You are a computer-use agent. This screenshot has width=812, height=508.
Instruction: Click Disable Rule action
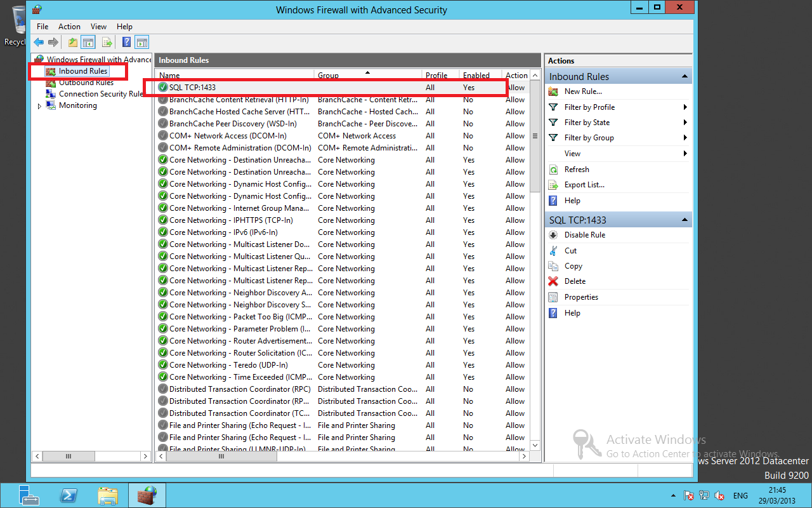[x=585, y=235]
